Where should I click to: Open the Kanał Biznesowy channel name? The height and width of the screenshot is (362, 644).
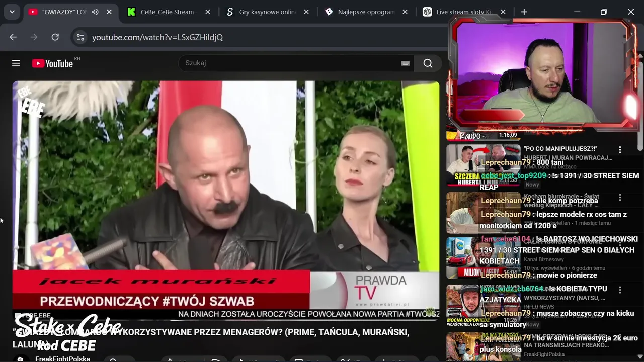tap(544, 259)
